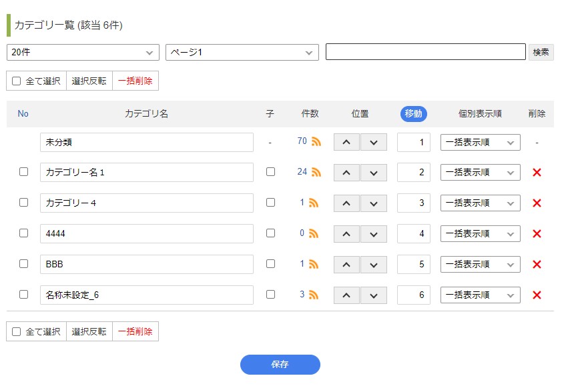Image resolution: width=588 pixels, height=390 pixels.
Task: Delete カテゴリー4 with red X icon
Action: coord(537,203)
